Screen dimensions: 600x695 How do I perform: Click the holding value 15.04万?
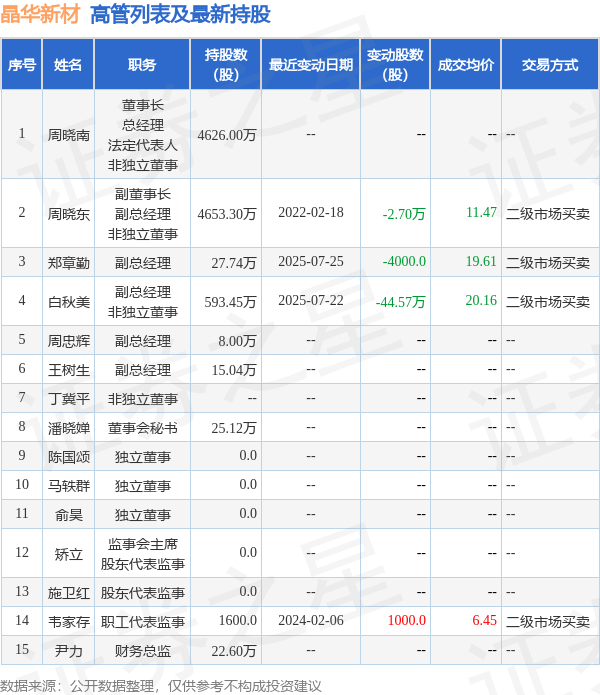point(234,370)
